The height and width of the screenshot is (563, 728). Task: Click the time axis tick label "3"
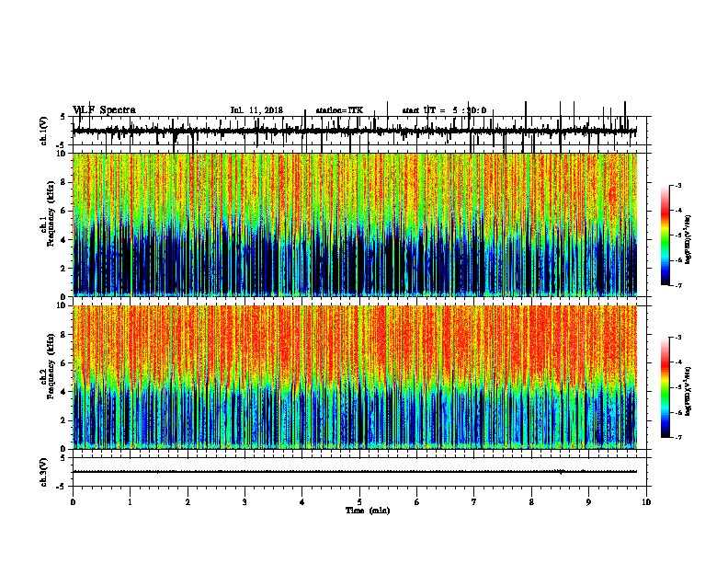245,502
